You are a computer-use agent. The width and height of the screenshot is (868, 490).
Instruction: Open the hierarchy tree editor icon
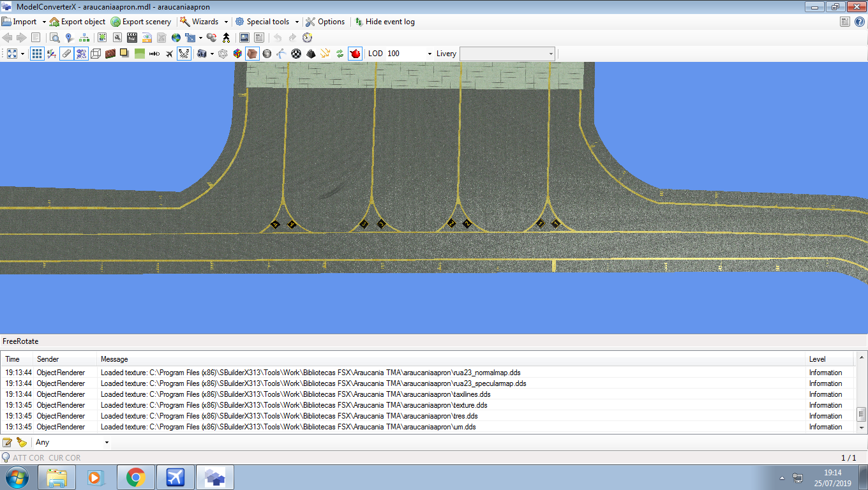pyautogui.click(x=84, y=37)
